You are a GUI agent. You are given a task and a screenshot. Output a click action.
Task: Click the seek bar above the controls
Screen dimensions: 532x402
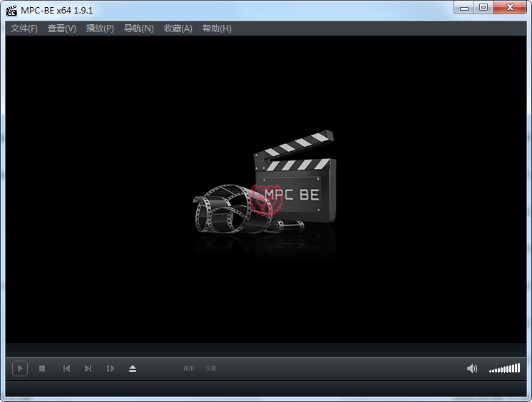266,350
